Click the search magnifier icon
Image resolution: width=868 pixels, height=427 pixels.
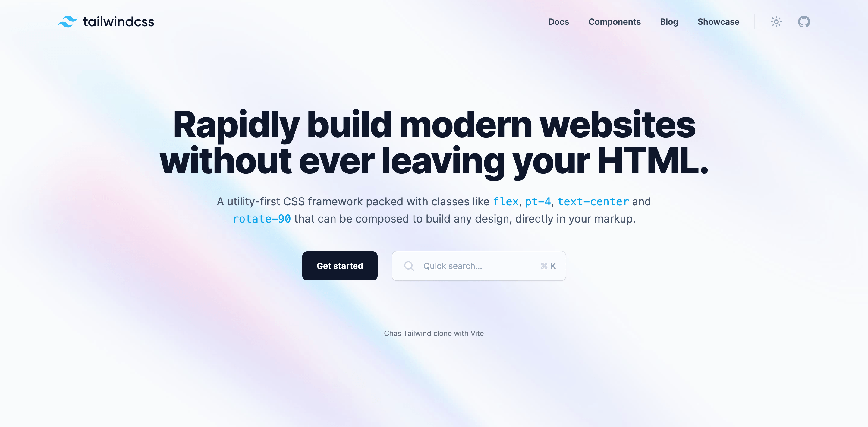[x=409, y=266]
